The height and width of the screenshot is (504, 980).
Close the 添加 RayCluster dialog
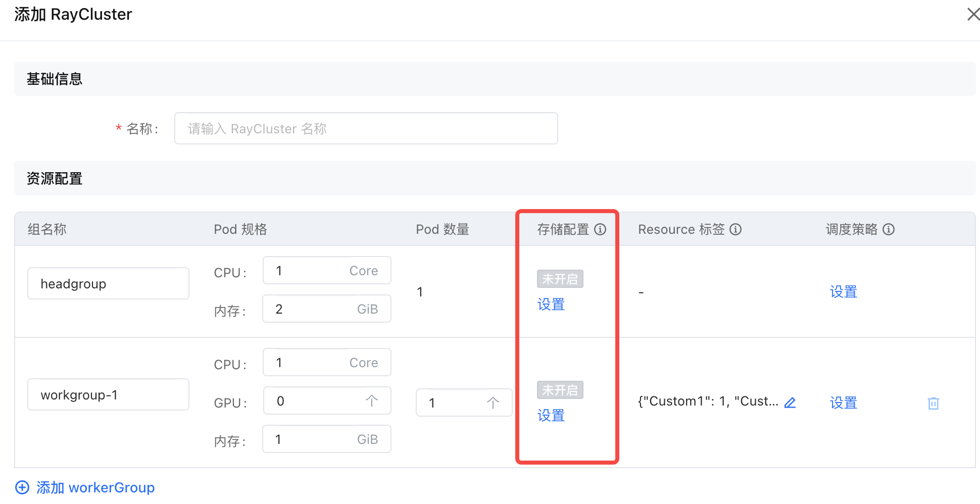click(973, 14)
